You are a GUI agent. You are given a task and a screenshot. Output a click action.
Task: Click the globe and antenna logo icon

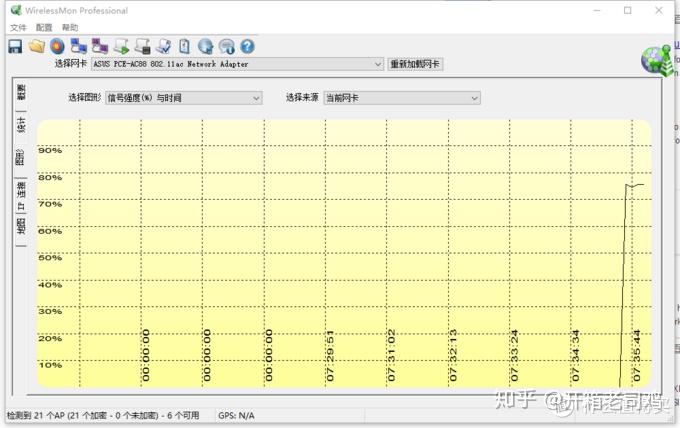(x=657, y=61)
